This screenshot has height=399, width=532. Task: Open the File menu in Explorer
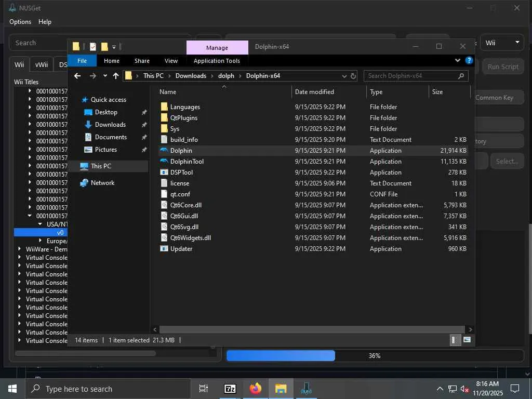[x=82, y=61]
